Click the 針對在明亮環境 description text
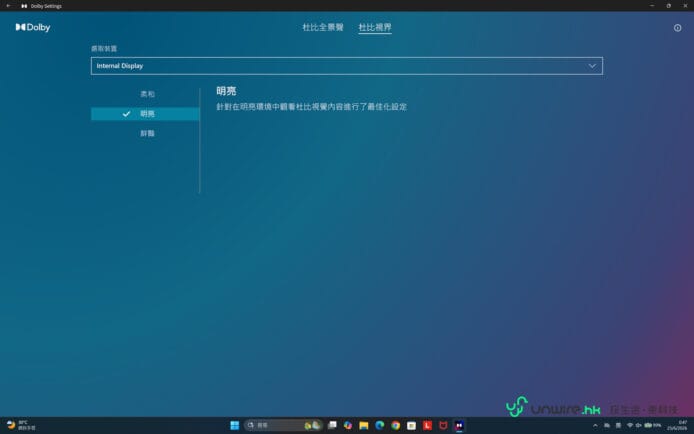The image size is (694, 434). (x=311, y=107)
